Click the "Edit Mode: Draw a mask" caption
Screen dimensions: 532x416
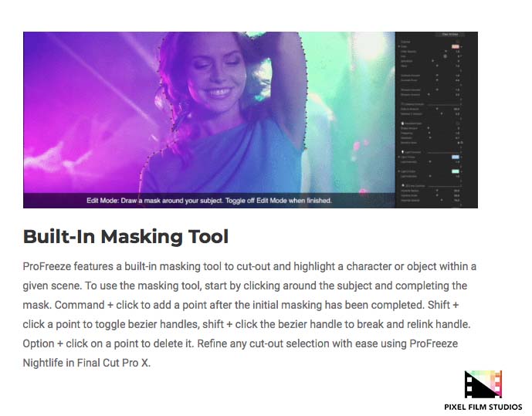point(209,201)
